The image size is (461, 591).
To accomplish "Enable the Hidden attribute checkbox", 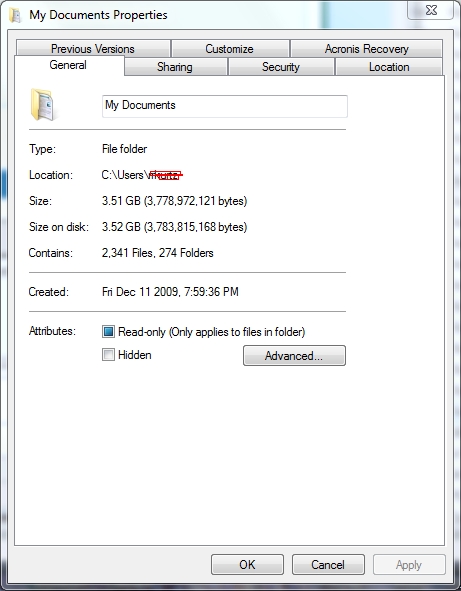I will (108, 355).
